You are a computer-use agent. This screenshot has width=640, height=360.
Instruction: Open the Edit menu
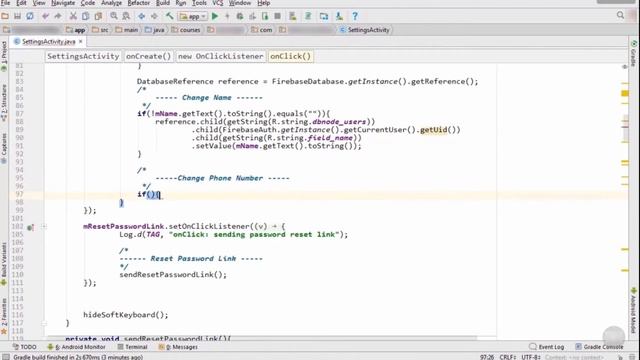[x=21, y=3]
